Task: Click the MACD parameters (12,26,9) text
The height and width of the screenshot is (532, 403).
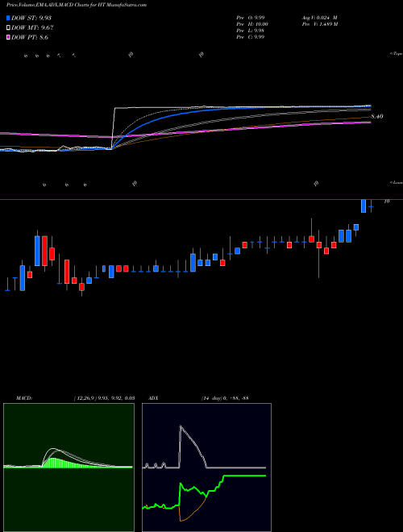Action: (x=104, y=397)
